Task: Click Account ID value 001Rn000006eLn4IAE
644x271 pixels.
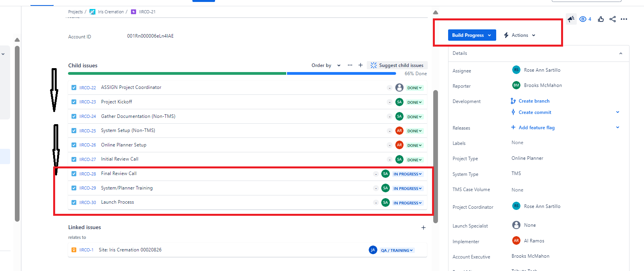Action: [x=150, y=36]
